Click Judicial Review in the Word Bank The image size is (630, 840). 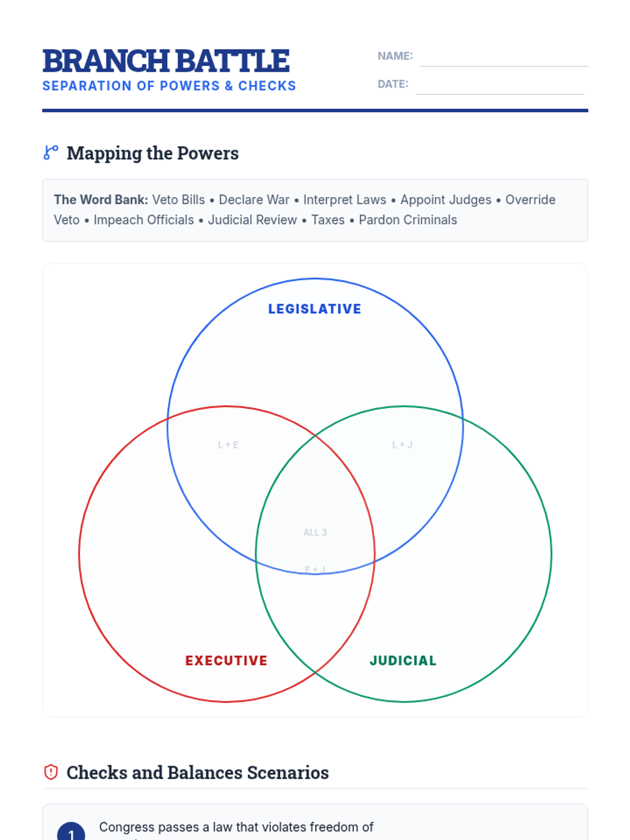coord(252,220)
